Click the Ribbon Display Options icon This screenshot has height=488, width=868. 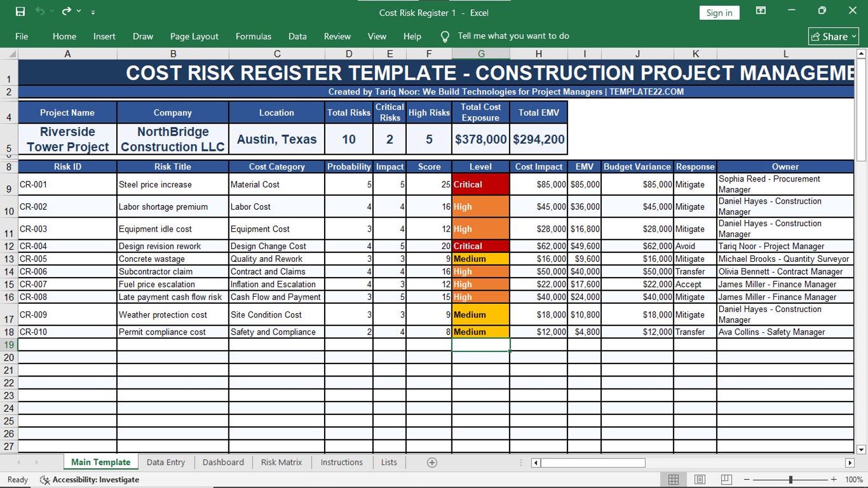click(760, 10)
